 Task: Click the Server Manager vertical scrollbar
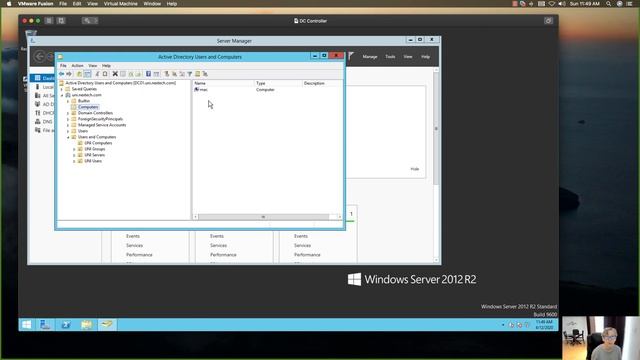pyautogui.click(x=436, y=129)
